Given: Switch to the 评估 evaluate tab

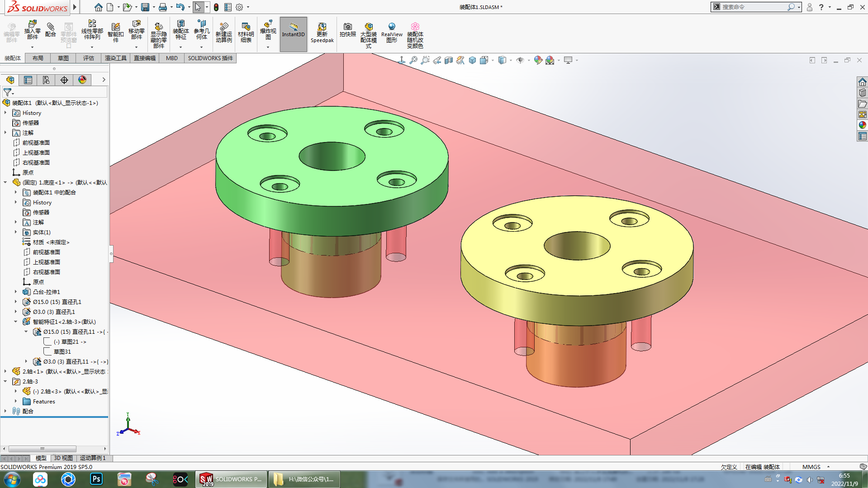Looking at the screenshot, I should pyautogui.click(x=89, y=58).
